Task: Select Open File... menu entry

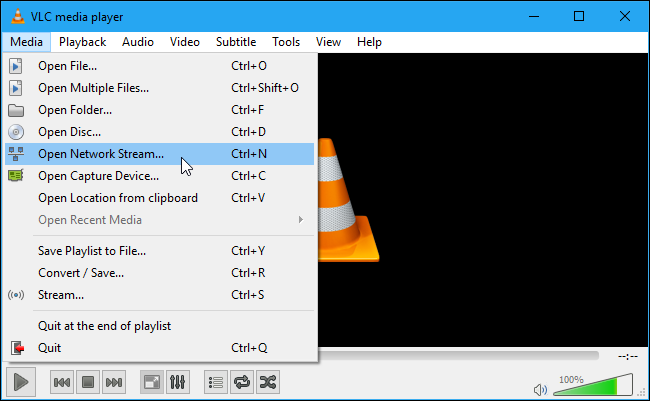Action: (160, 66)
